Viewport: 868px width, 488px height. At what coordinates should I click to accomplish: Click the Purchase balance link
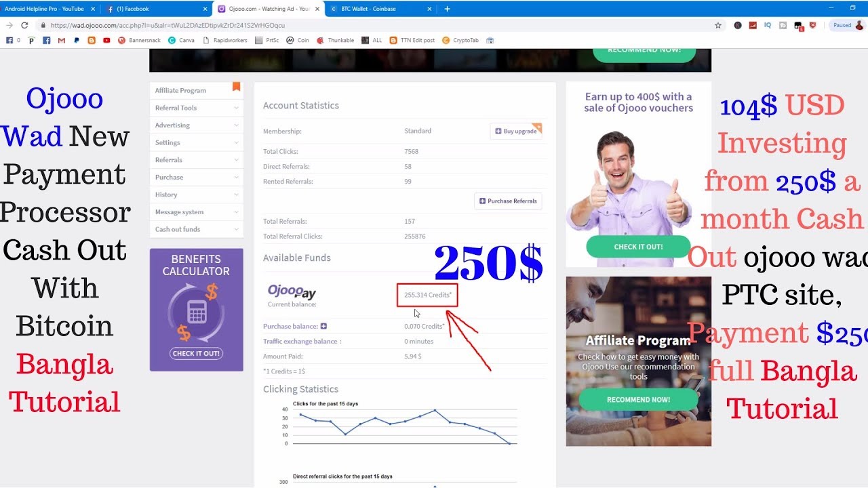(290, 326)
